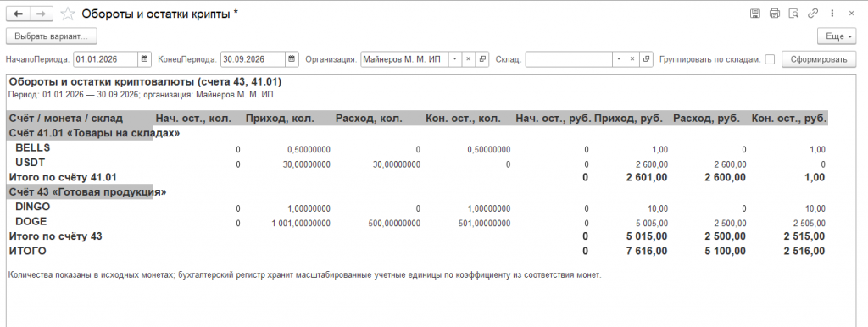The image size is (868, 327).
Task: Select Итого по счёту 43 row label
Action: pos(55,236)
